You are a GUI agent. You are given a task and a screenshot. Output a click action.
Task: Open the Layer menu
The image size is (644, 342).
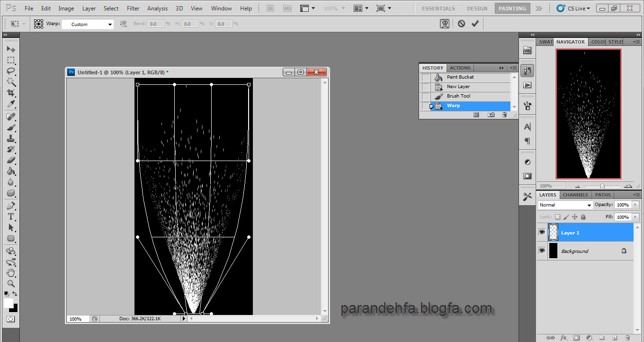point(89,9)
